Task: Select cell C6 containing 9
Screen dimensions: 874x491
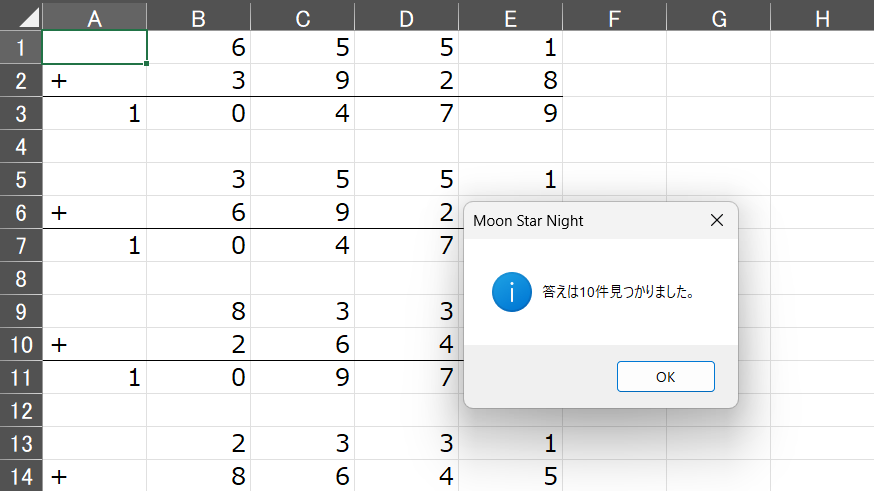Action: [303, 212]
